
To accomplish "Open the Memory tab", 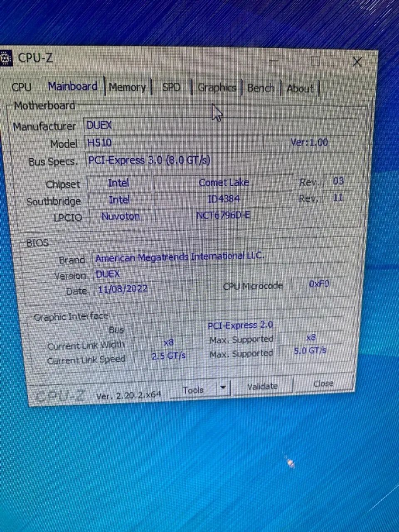I will tap(128, 87).
